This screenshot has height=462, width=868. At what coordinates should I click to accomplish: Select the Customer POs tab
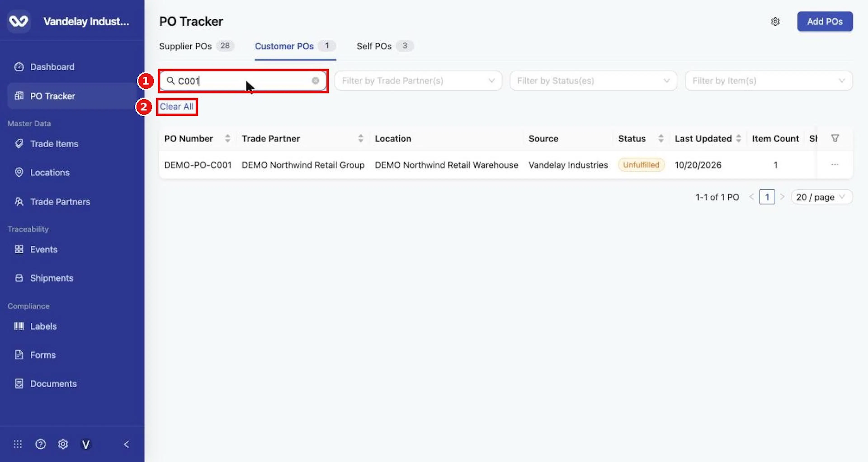pos(295,46)
